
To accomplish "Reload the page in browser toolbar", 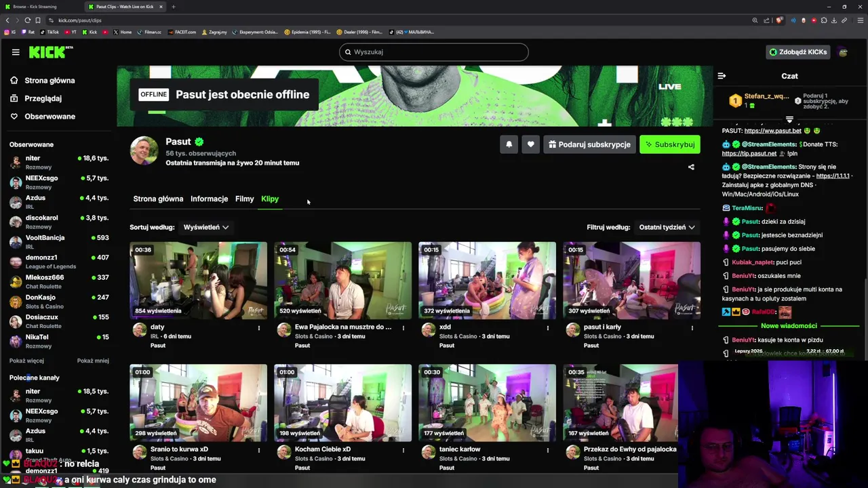I will click(x=27, y=20).
